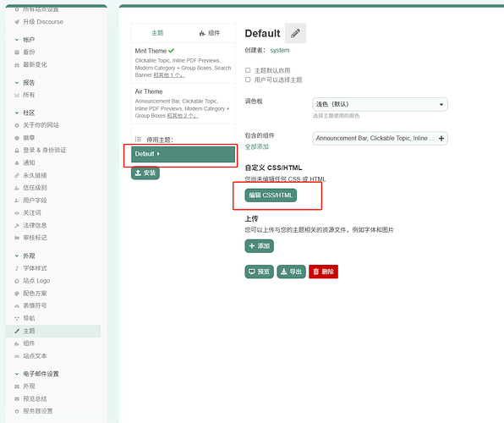
Task: Open 最新变化 in the sidebar
Action: click(x=35, y=64)
